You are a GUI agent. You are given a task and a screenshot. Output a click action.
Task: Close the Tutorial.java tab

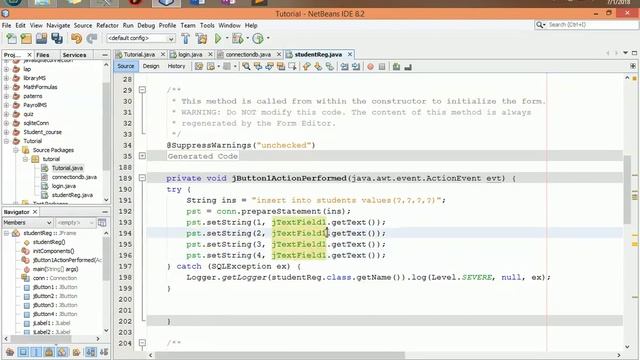(163, 54)
